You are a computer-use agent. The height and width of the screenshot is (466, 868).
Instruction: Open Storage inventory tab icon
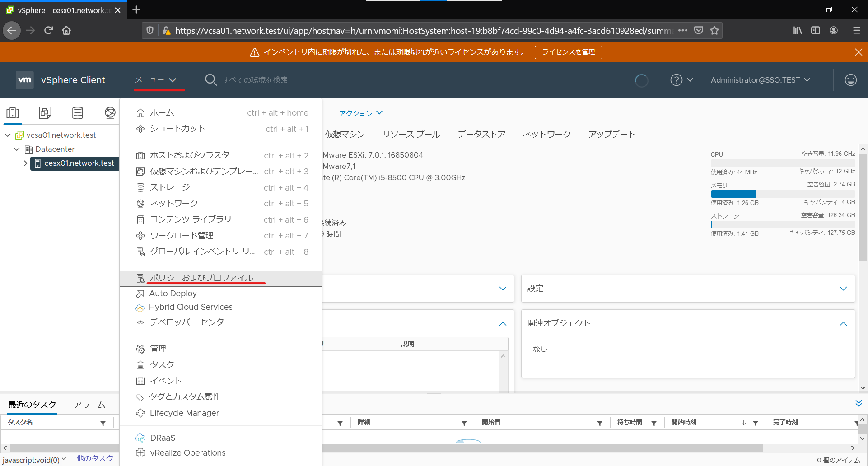tap(78, 112)
